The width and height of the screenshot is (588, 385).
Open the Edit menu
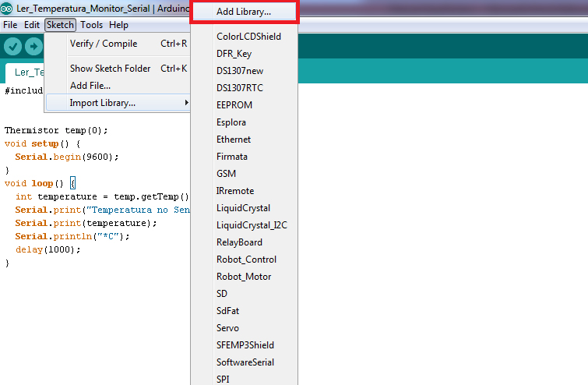point(32,25)
